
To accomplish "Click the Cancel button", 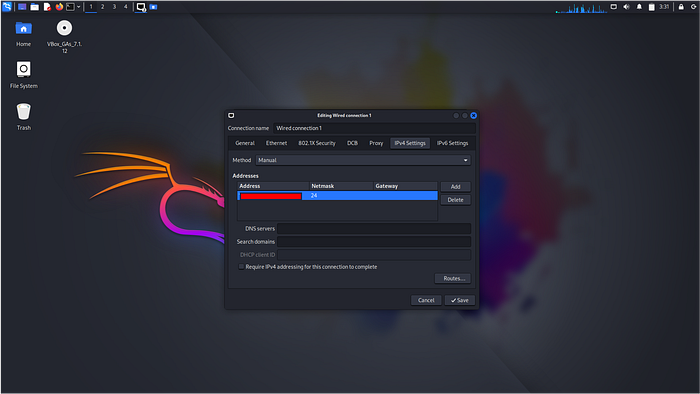I will pyautogui.click(x=426, y=300).
